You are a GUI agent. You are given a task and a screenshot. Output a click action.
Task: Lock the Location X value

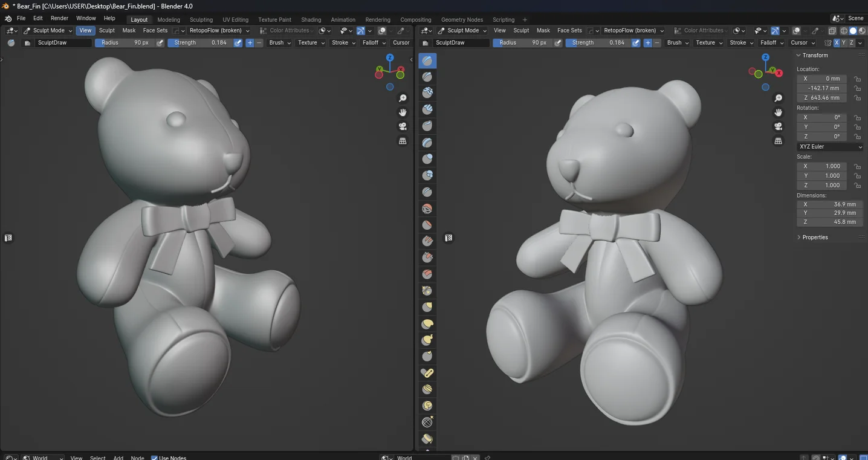(x=857, y=79)
